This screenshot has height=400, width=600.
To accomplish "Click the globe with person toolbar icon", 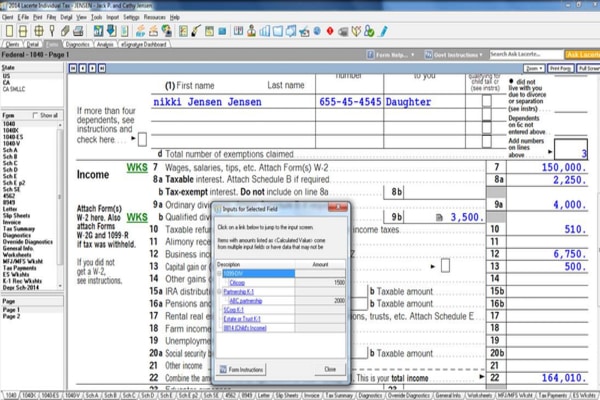I will 167,31.
